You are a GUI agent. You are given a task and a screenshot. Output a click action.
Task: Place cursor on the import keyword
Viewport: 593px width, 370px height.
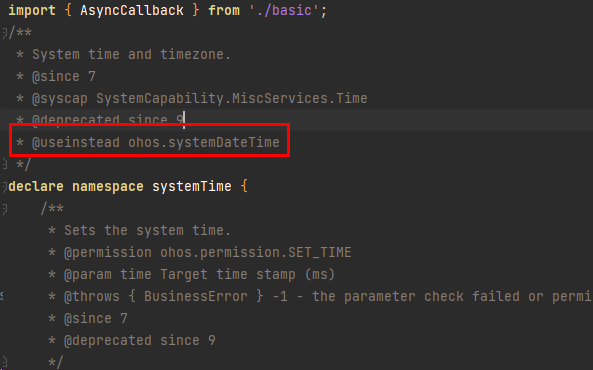pos(32,11)
